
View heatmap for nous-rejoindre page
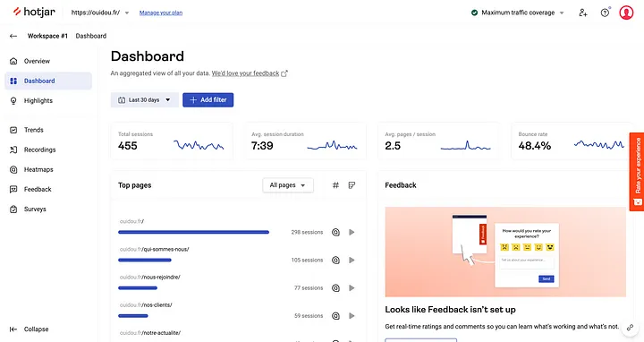tap(335, 288)
